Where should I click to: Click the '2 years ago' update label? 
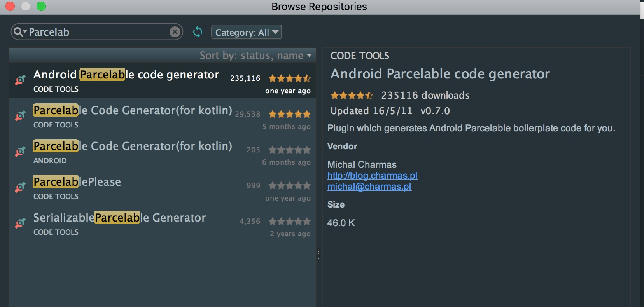click(290, 234)
